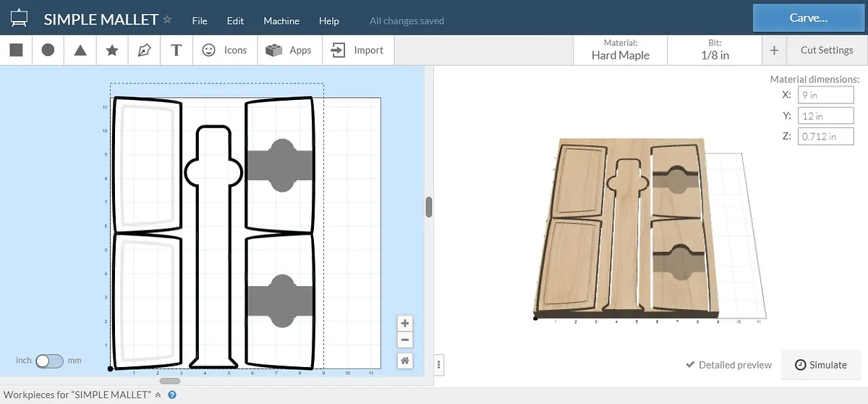Image resolution: width=868 pixels, height=404 pixels.
Task: Select the Text tool
Action: click(x=176, y=50)
